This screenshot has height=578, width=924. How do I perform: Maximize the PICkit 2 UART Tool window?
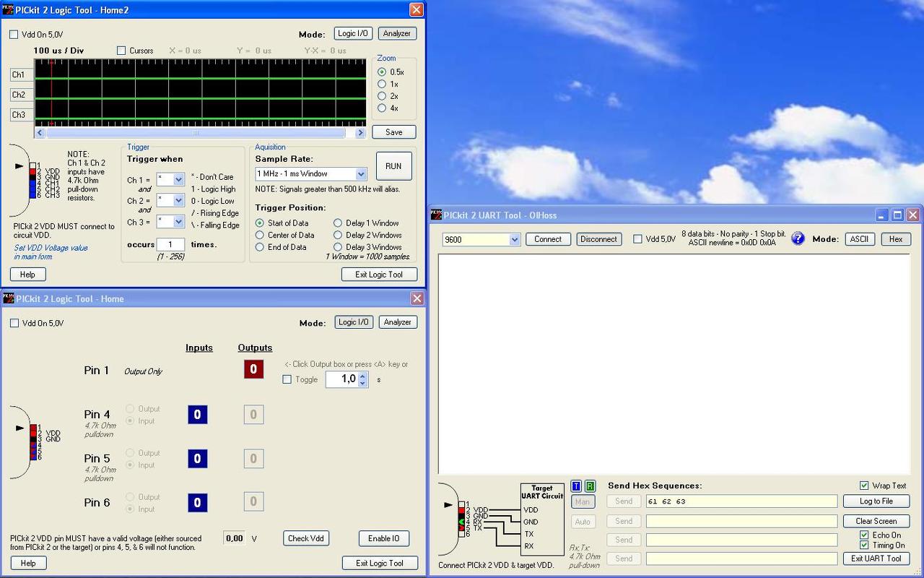tap(897, 215)
